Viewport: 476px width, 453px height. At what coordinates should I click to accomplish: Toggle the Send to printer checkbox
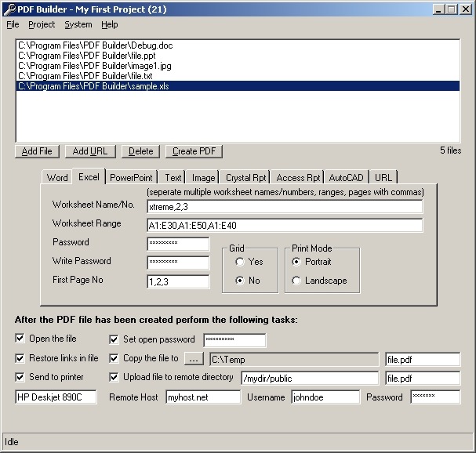(20, 377)
